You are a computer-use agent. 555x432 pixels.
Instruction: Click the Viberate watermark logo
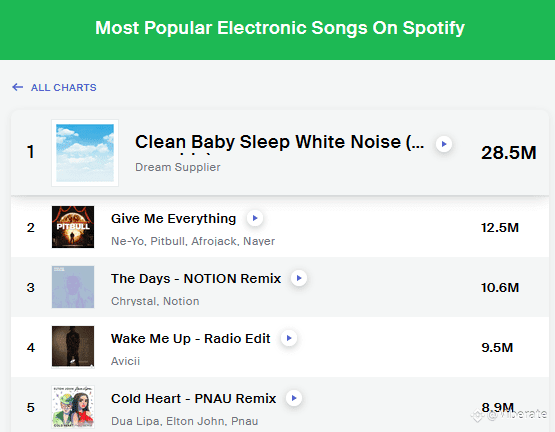pos(509,414)
